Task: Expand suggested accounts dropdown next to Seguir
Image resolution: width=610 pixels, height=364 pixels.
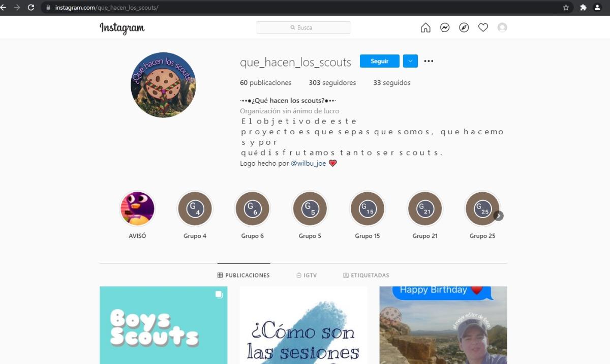Action: (410, 61)
